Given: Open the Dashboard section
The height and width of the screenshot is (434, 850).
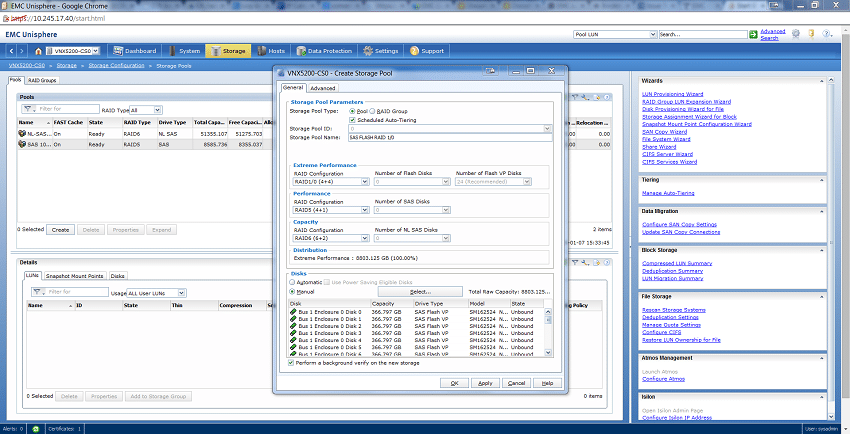Looking at the screenshot, I should point(134,51).
